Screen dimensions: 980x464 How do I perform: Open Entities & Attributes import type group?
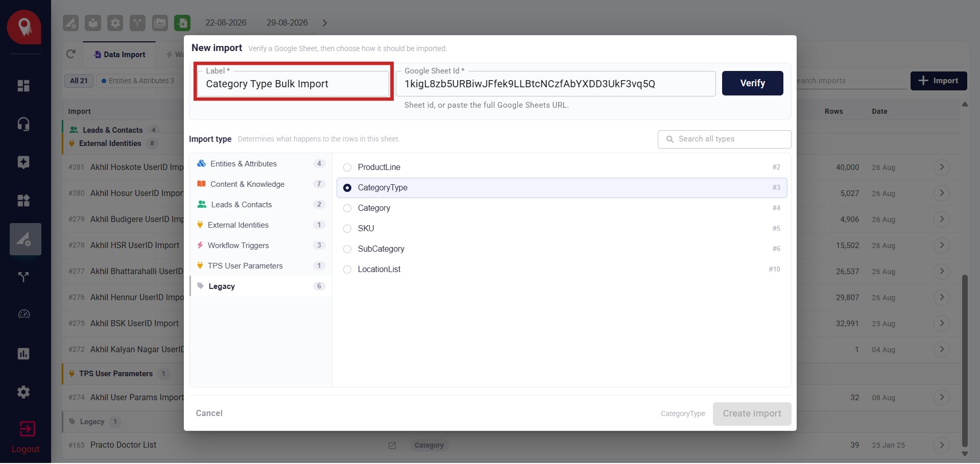tap(260, 164)
